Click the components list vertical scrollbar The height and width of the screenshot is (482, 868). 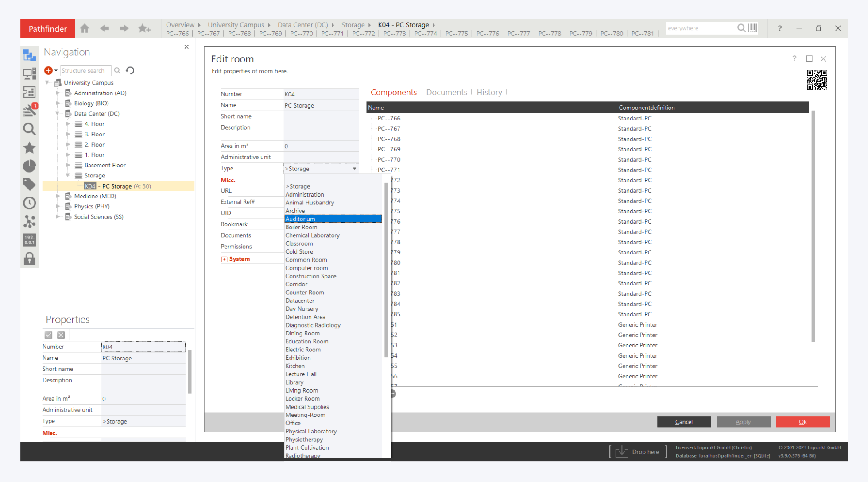813,226
